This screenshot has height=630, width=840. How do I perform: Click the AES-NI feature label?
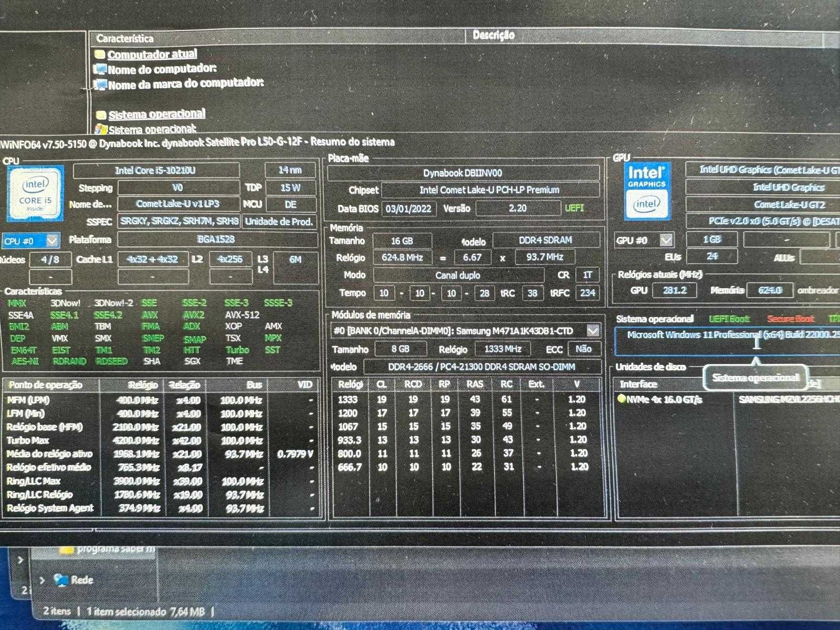[x=25, y=361]
